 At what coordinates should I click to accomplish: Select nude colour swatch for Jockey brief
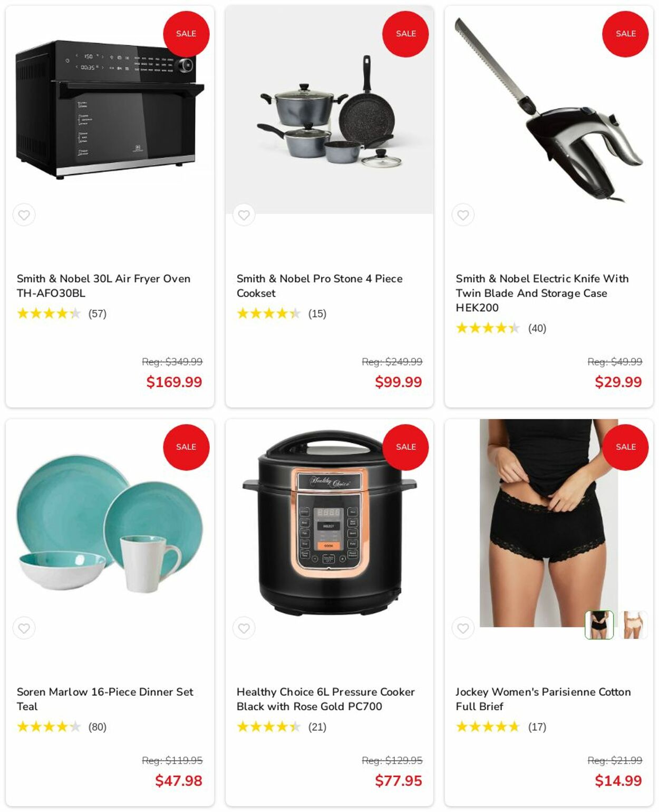(x=633, y=625)
